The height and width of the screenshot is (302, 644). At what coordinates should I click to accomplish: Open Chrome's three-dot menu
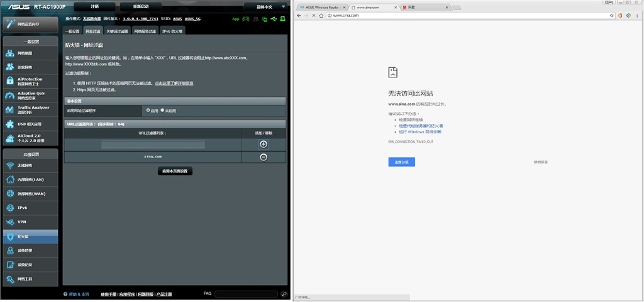click(x=638, y=15)
